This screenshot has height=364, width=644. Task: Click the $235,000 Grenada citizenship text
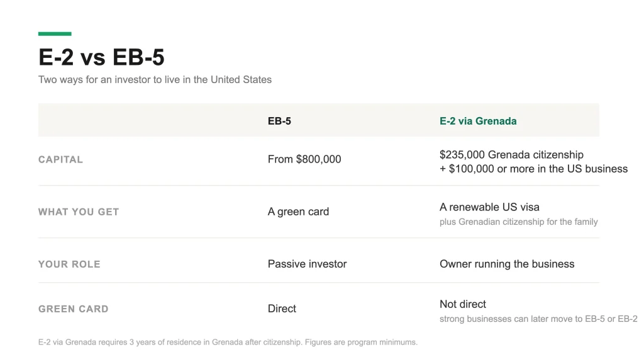click(511, 155)
